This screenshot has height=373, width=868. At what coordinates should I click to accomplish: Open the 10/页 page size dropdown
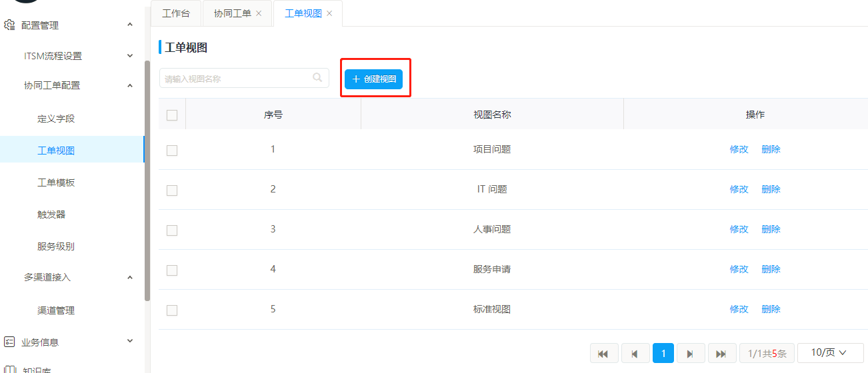[830, 352]
